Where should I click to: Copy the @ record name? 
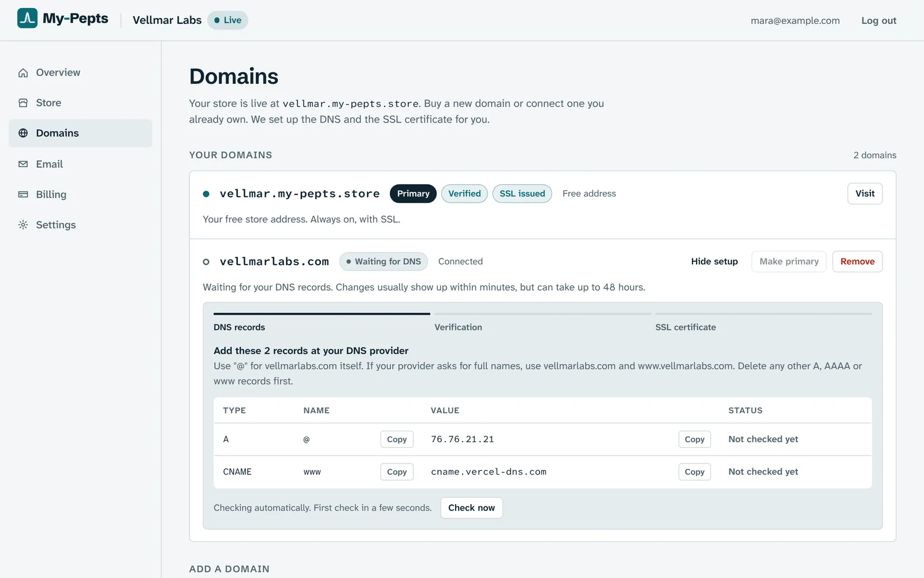(397, 439)
